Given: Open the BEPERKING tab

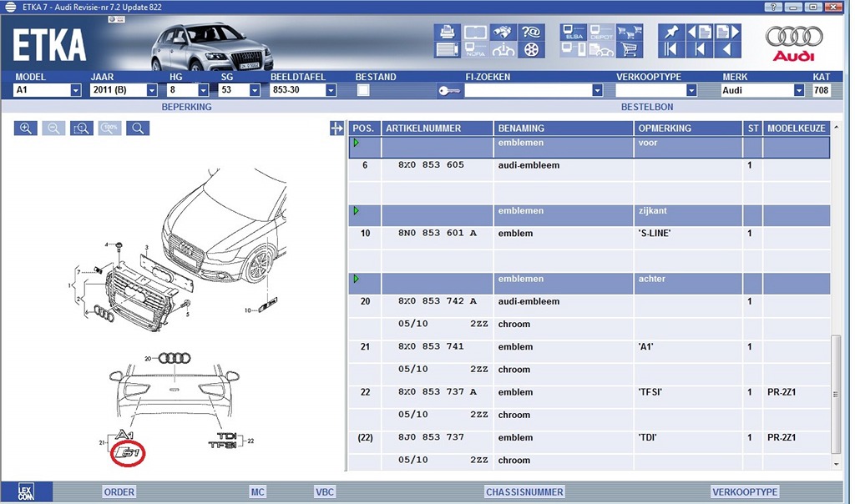Looking at the screenshot, I should tap(186, 107).
